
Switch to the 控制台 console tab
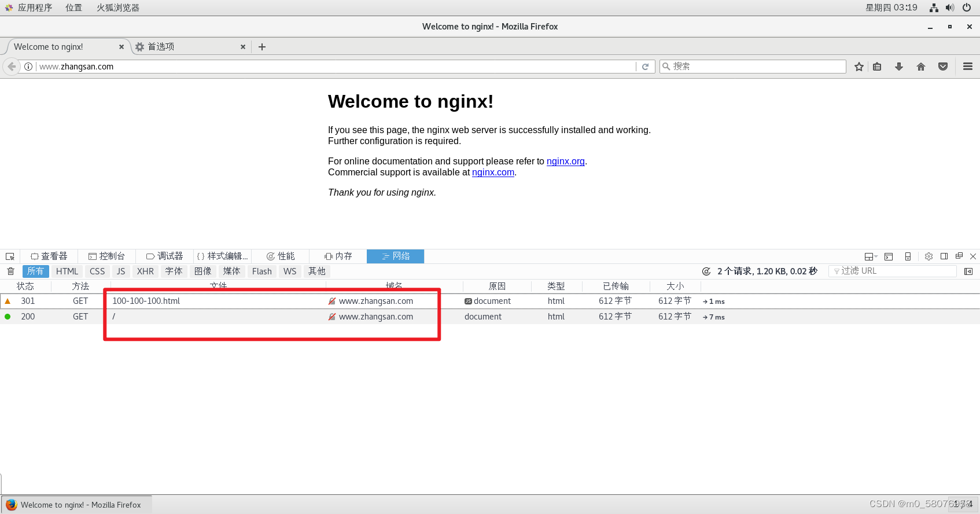[107, 256]
